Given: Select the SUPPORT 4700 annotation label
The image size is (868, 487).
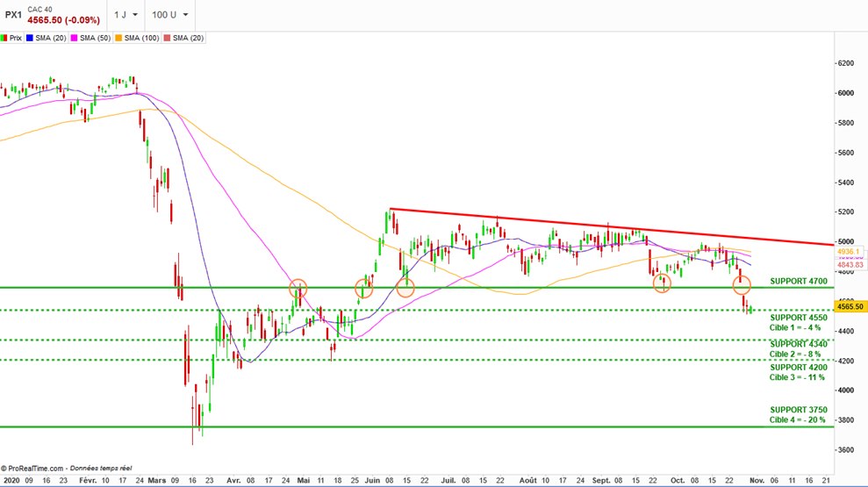Looking at the screenshot, I should pyautogui.click(x=799, y=281).
